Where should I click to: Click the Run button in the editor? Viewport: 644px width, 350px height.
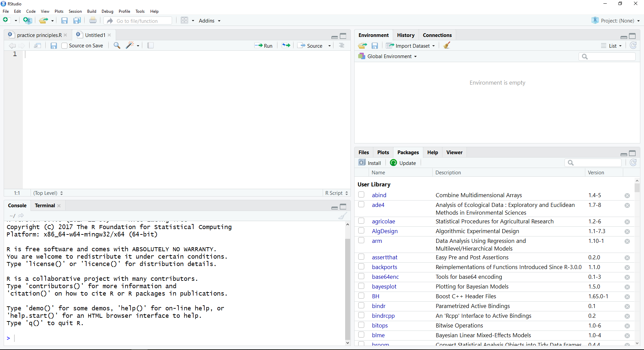pyautogui.click(x=264, y=46)
